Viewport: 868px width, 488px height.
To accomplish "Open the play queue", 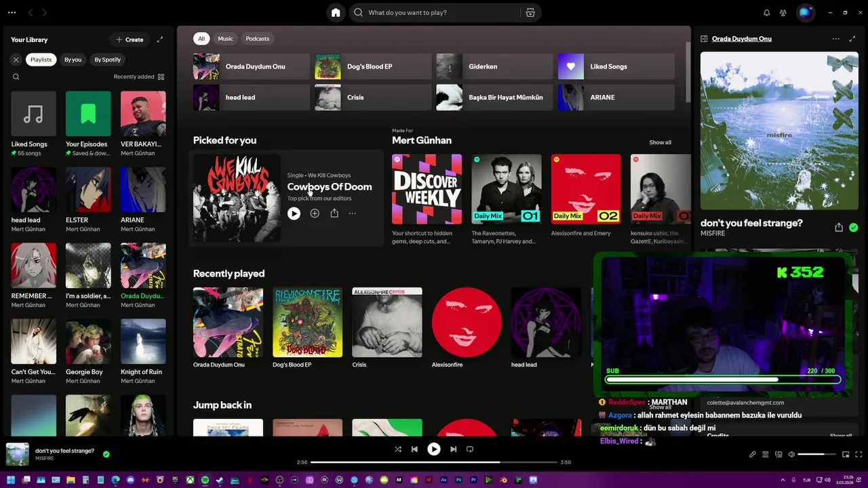I will point(766,454).
